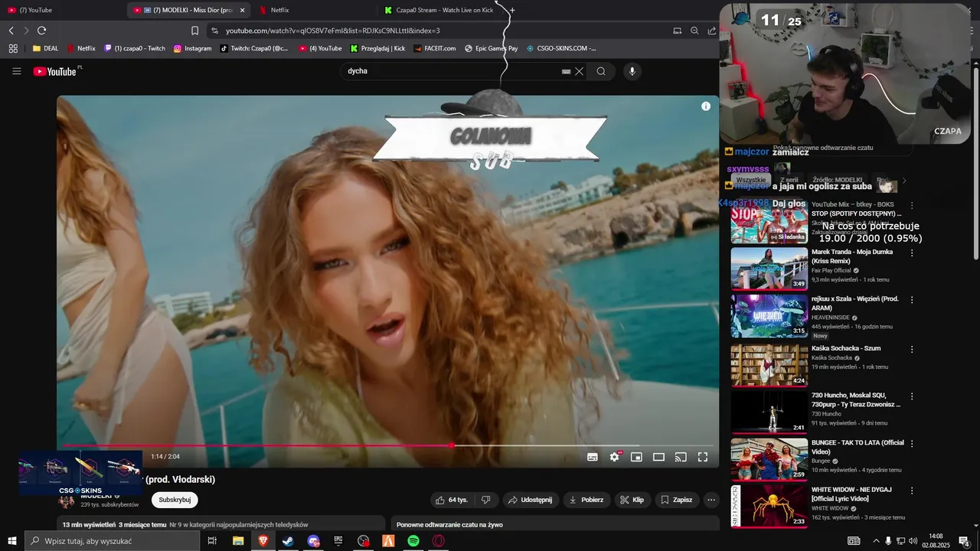The image size is (980, 551).
Task: Launch Epic Games from the taskbar
Action: coord(338,541)
